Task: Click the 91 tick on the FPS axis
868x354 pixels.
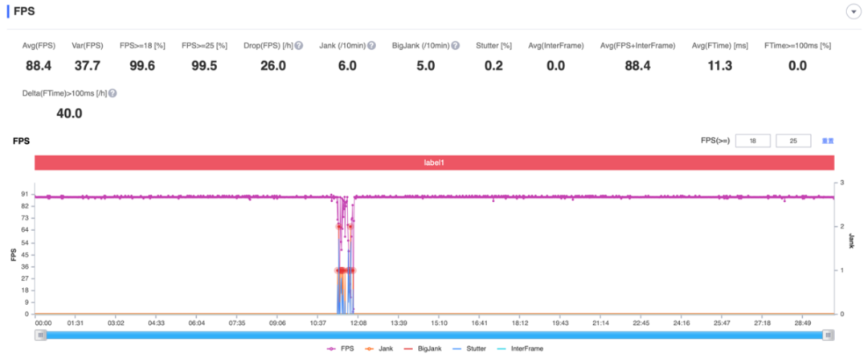Action: pyautogui.click(x=26, y=195)
